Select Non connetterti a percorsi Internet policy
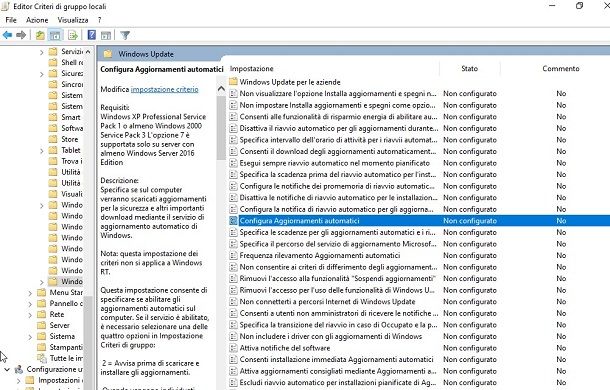 327,302
